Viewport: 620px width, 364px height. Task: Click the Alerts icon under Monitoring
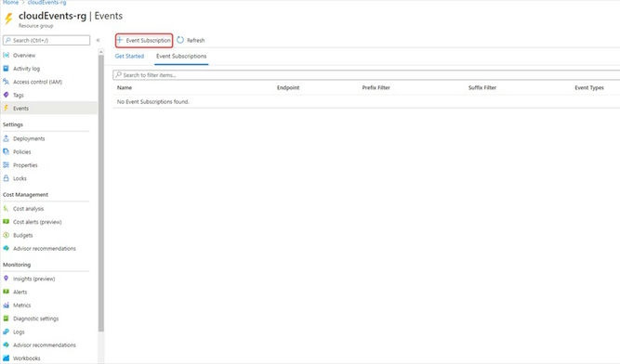point(6,292)
